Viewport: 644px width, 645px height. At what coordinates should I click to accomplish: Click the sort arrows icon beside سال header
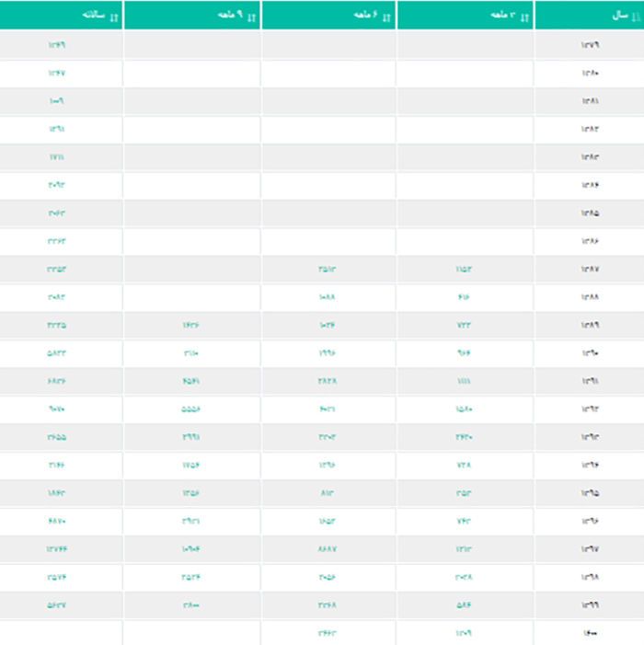click(638, 17)
